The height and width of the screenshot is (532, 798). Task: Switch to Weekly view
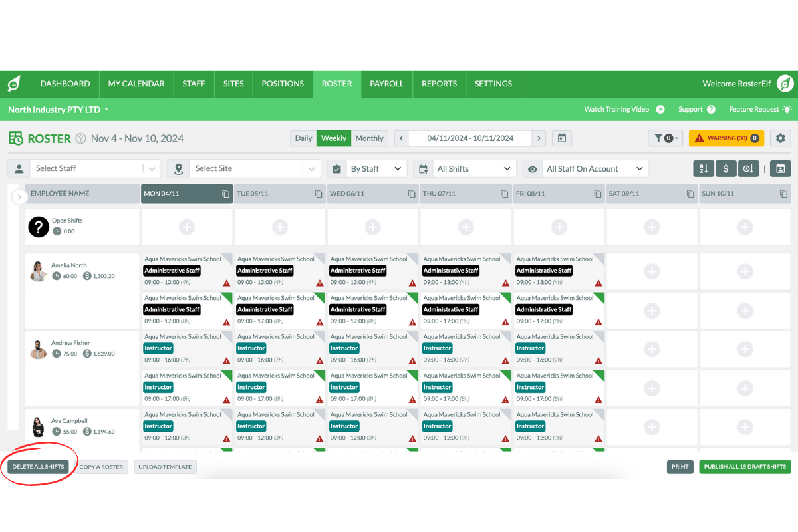click(334, 138)
